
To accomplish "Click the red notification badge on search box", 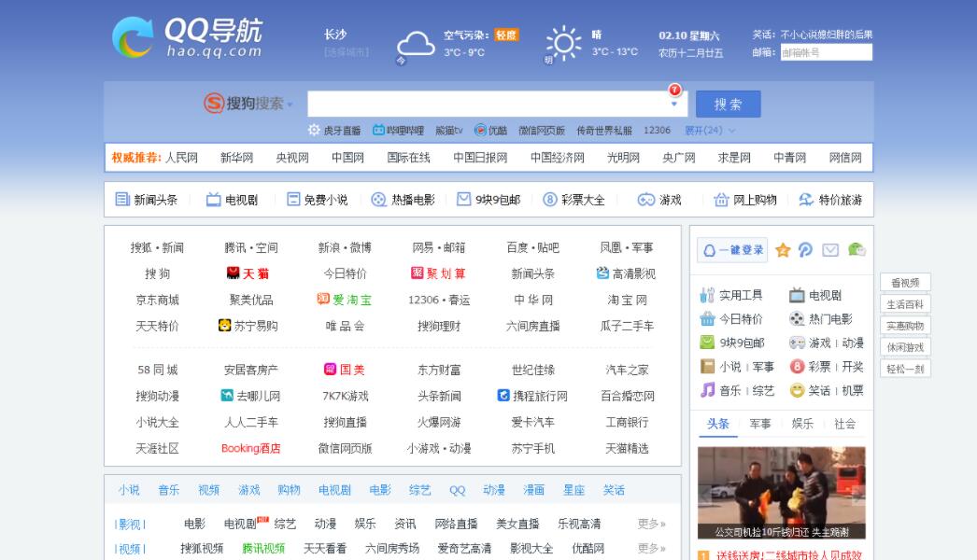I will click(674, 90).
